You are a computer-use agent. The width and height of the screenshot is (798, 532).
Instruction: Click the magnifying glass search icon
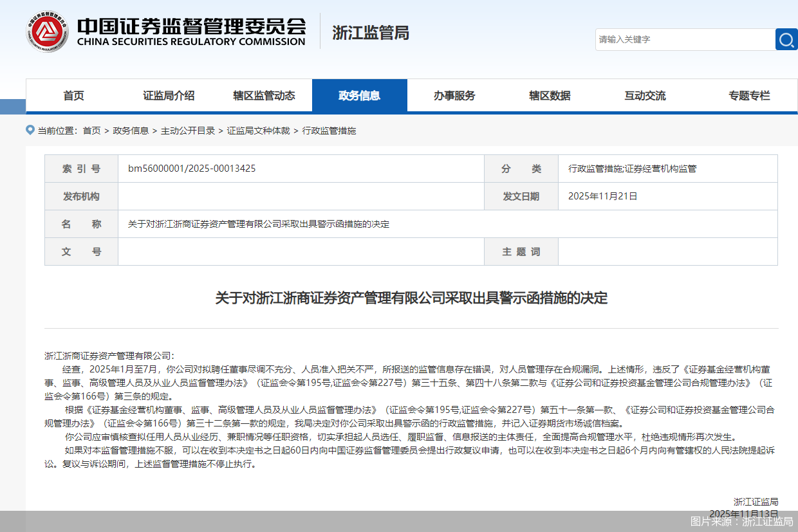(786, 39)
